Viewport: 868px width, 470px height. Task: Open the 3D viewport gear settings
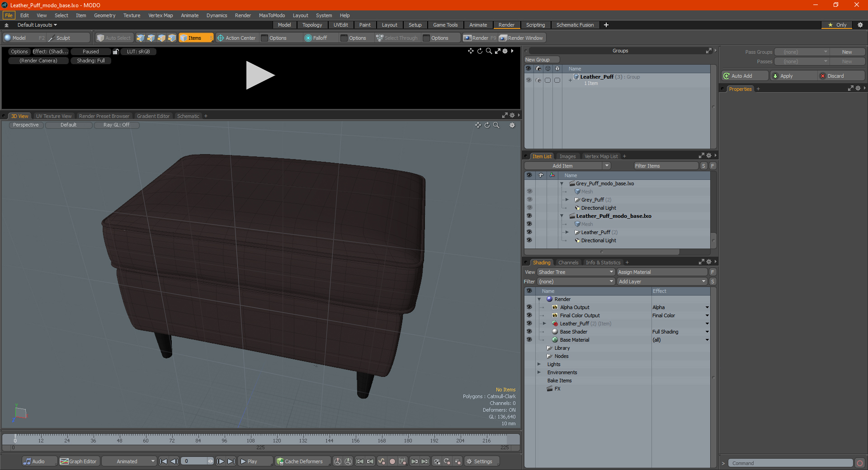click(512, 125)
